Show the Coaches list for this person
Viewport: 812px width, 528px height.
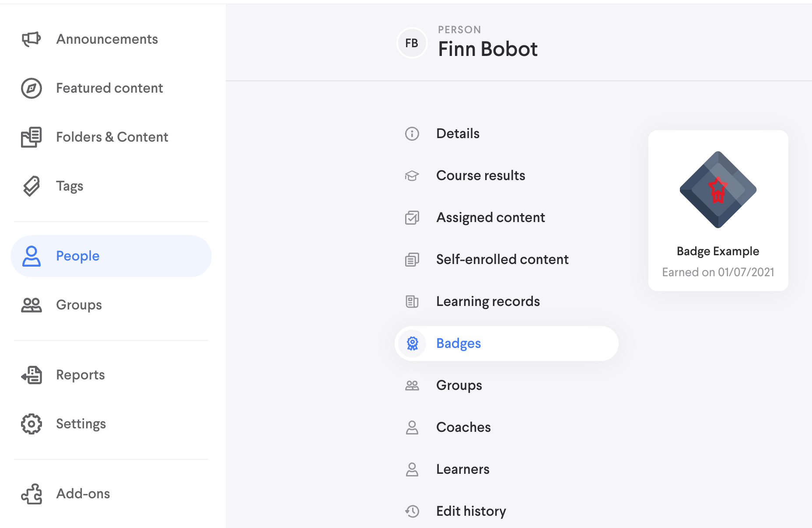pos(463,427)
